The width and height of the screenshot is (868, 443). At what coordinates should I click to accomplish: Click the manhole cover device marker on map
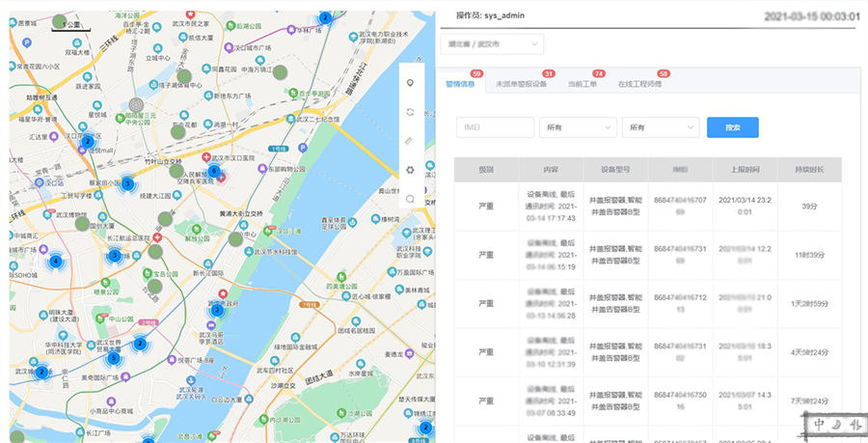coord(137,103)
